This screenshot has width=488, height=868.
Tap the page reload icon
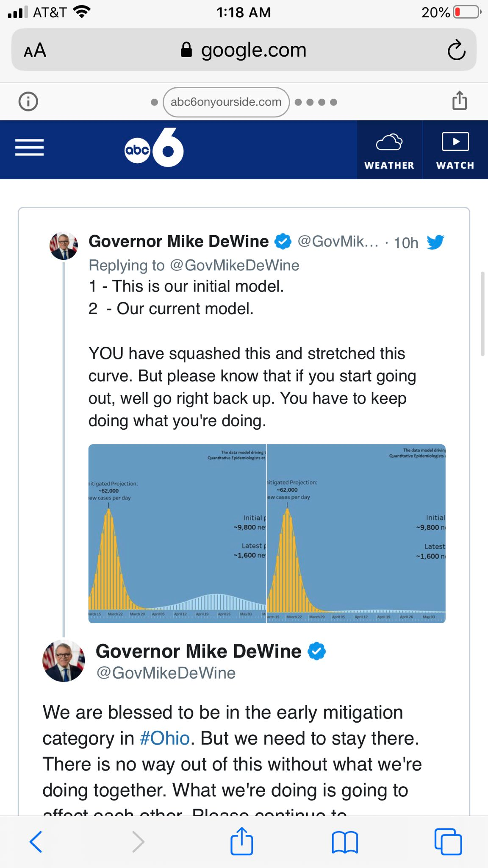[x=456, y=50]
